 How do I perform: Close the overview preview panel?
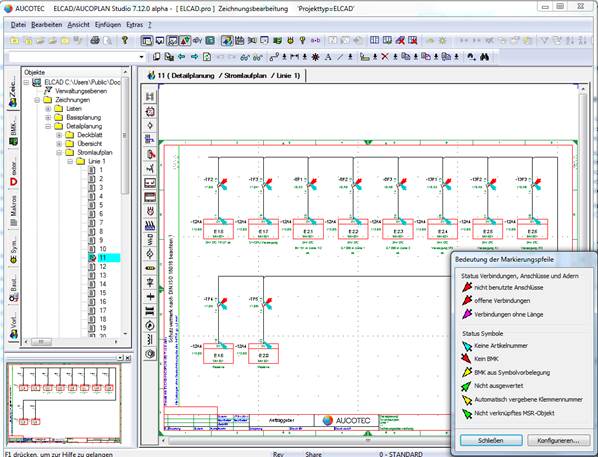[128, 357]
